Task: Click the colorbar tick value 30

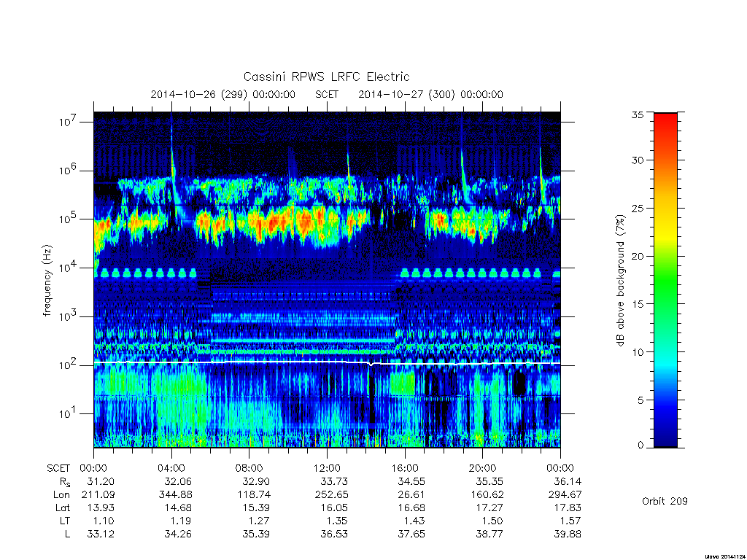Action: tap(637, 160)
